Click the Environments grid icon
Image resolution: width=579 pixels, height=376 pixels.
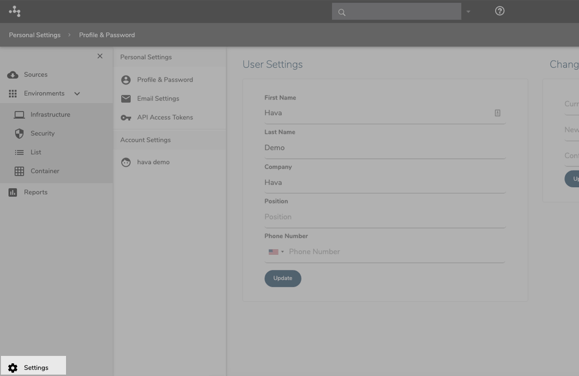click(13, 93)
